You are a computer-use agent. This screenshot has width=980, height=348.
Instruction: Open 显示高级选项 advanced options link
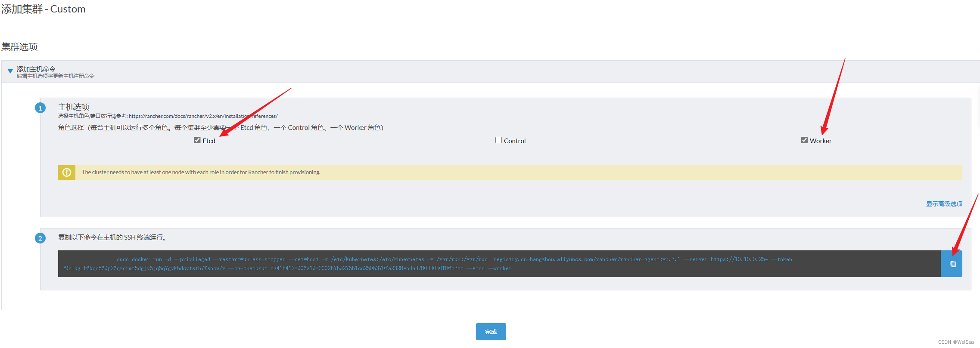coord(944,204)
